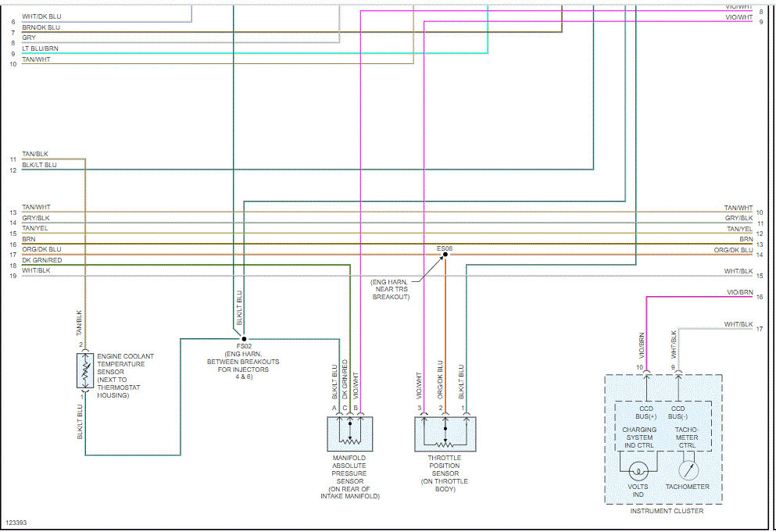Click the vertical DK GRN/RED label at MAP sensor
The image size is (776, 532).
(x=345, y=380)
